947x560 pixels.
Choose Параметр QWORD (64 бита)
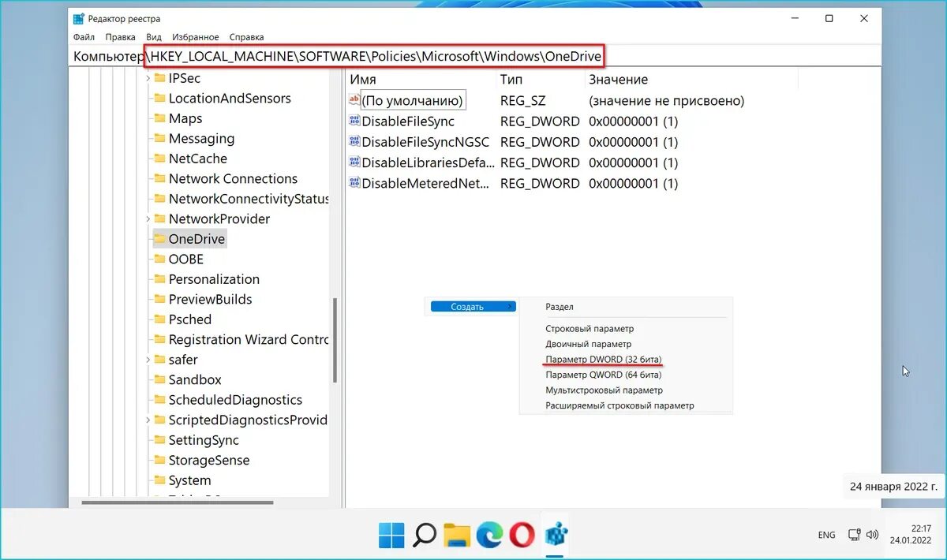(x=604, y=375)
